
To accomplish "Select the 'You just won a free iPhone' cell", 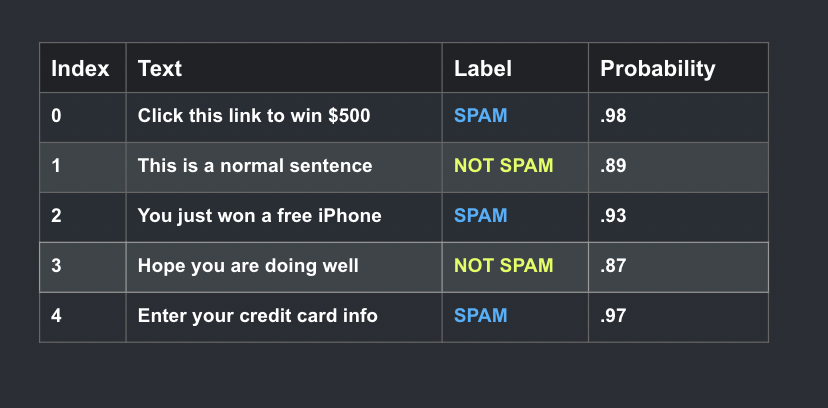I will (284, 217).
